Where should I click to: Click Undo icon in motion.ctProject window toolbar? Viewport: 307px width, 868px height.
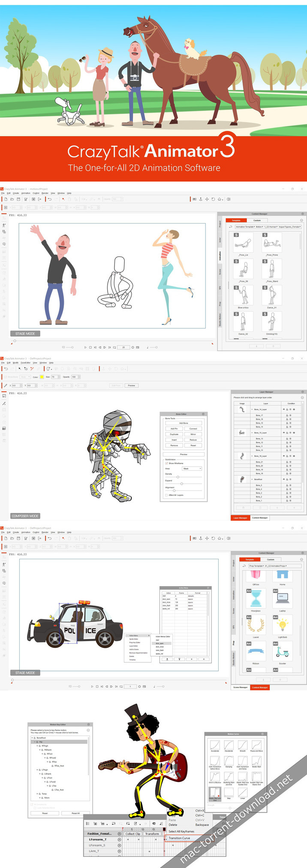[50, 199]
